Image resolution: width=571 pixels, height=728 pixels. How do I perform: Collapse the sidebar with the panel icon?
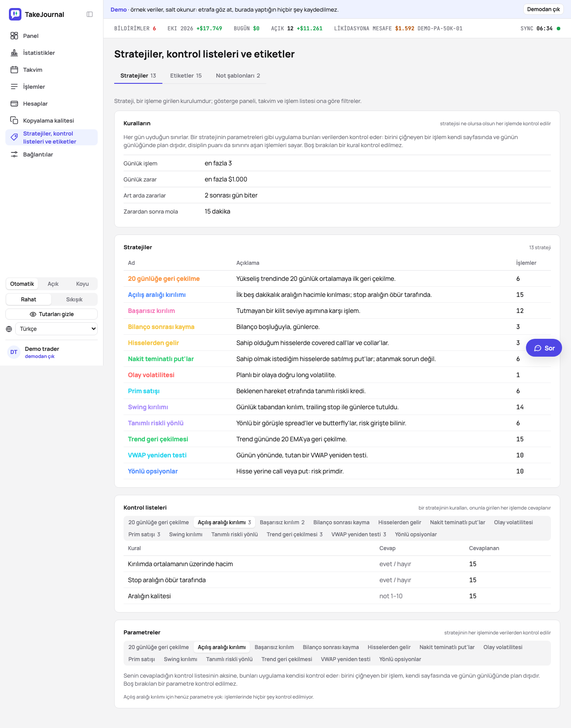click(90, 14)
